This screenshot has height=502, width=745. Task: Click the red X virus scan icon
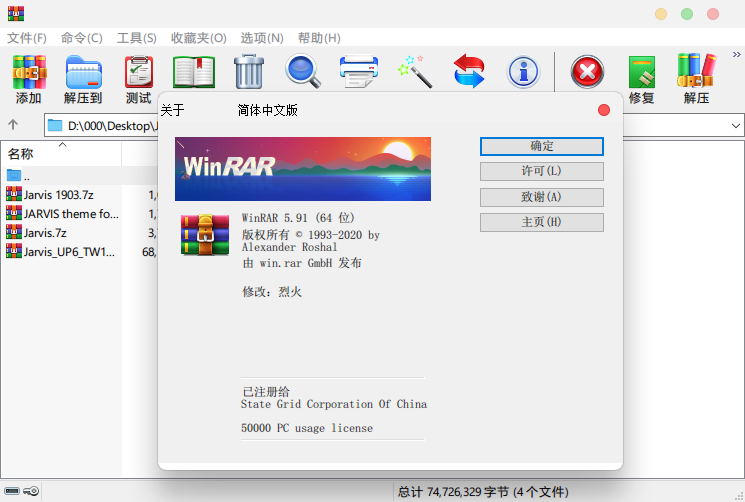[587, 72]
